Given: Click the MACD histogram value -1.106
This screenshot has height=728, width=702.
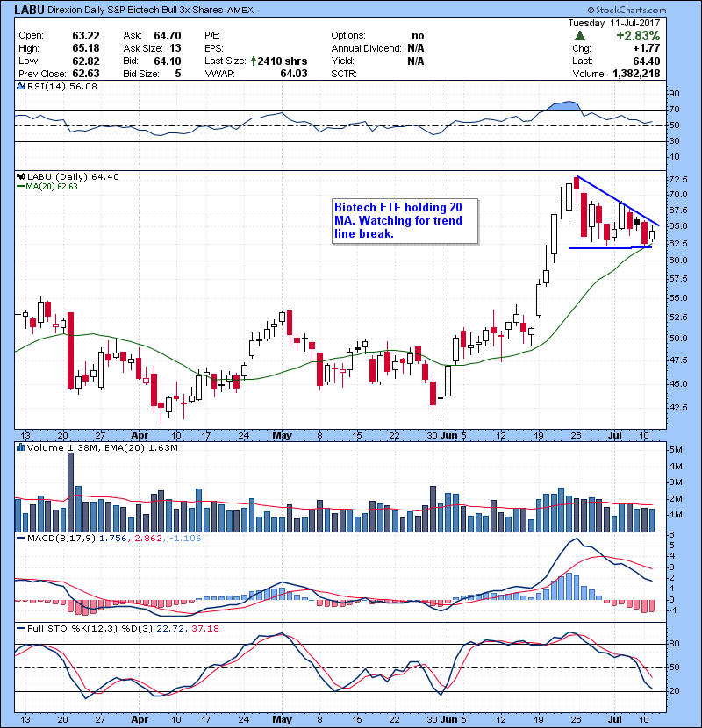Looking at the screenshot, I should [185, 539].
